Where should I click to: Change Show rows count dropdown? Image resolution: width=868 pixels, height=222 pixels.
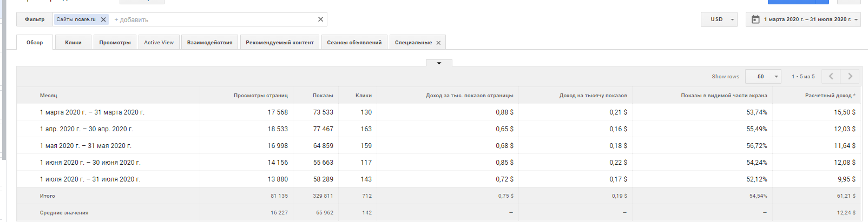pos(763,77)
